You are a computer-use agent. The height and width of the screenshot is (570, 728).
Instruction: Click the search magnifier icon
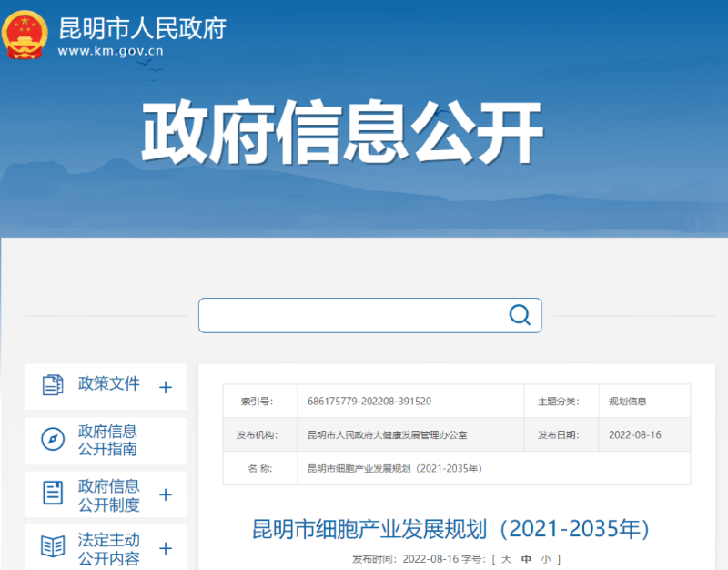tap(520, 315)
